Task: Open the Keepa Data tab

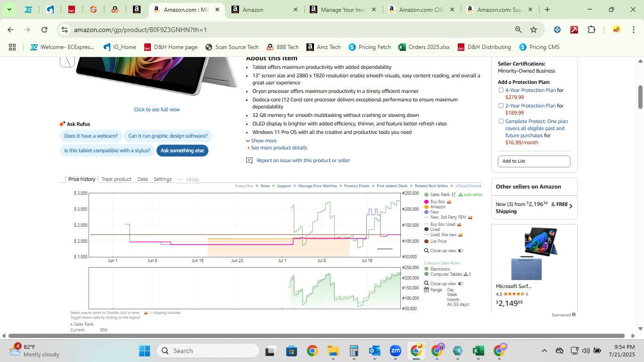Action: [x=142, y=179]
